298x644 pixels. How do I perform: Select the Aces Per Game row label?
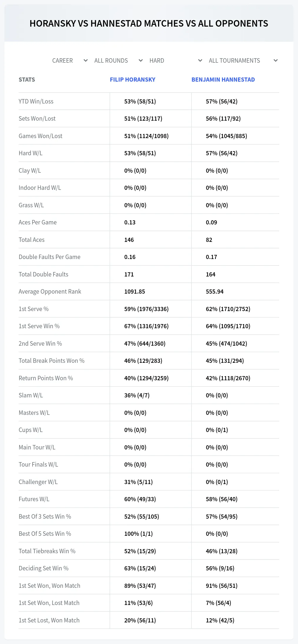38,222
